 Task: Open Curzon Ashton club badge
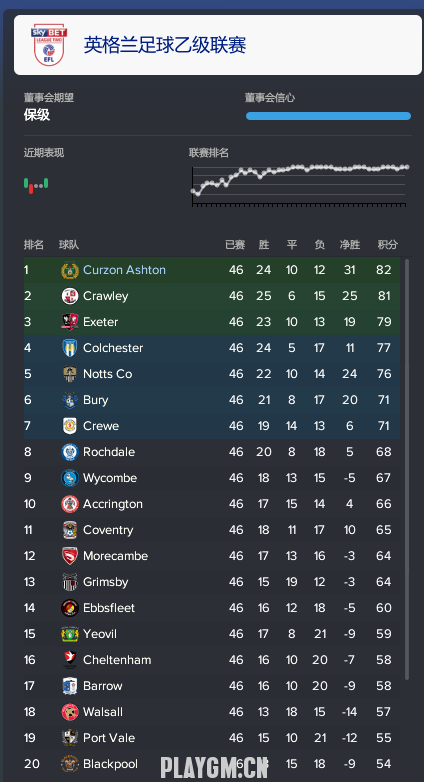[x=70, y=270]
